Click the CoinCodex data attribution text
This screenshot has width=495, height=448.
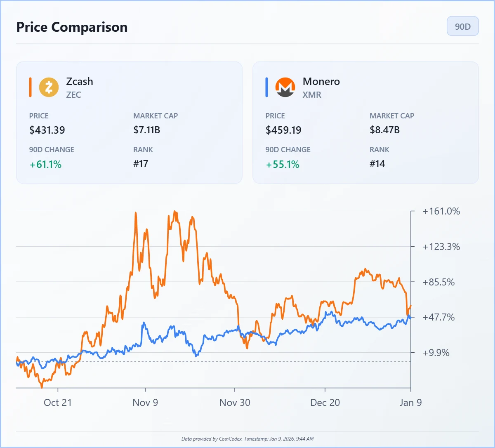pyautogui.click(x=247, y=439)
